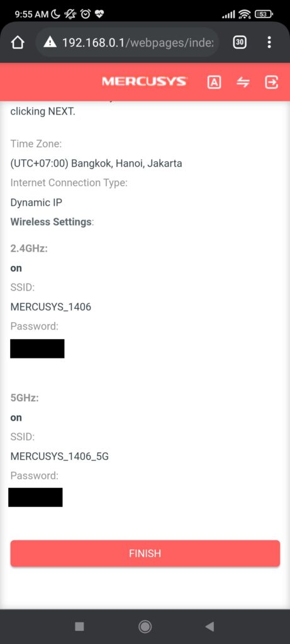Open the language selector A icon
The image size is (290, 644).
[214, 82]
